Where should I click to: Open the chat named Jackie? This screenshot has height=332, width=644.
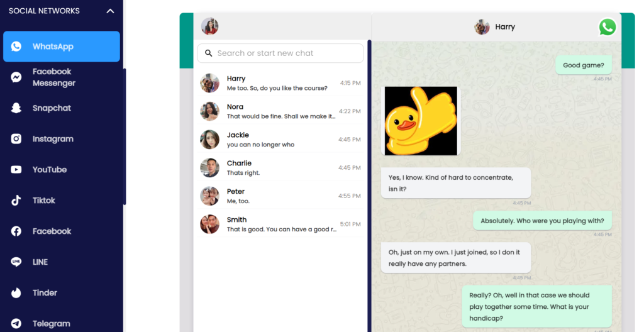[x=280, y=140]
